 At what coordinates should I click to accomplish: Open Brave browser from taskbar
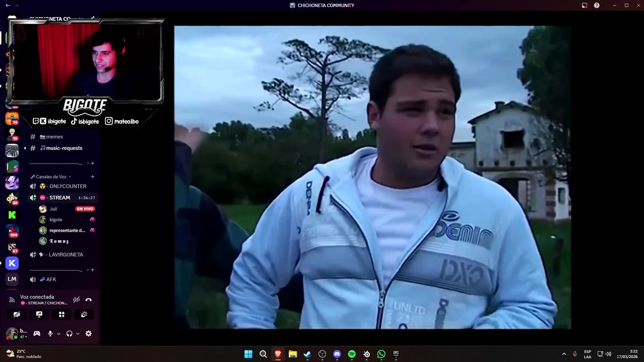click(x=278, y=354)
